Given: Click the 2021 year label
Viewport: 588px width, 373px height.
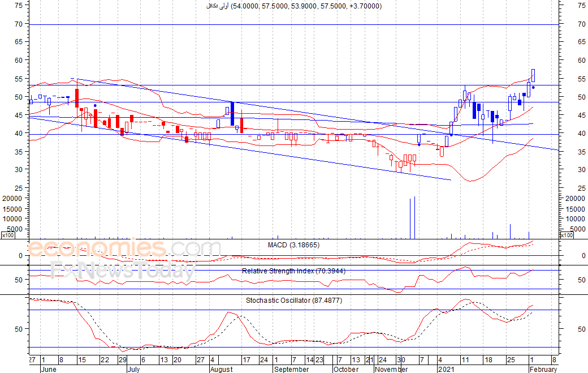Looking at the screenshot, I should coord(446,369).
